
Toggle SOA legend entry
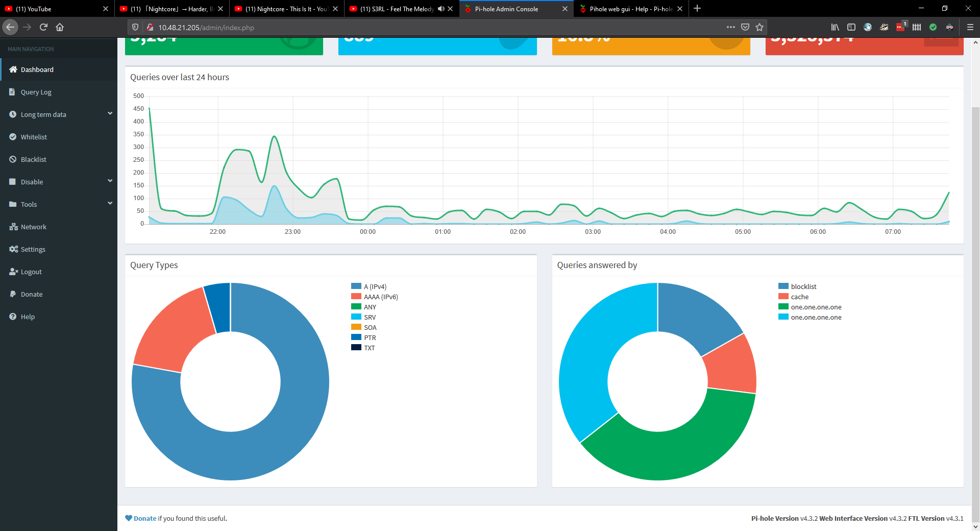tap(364, 327)
